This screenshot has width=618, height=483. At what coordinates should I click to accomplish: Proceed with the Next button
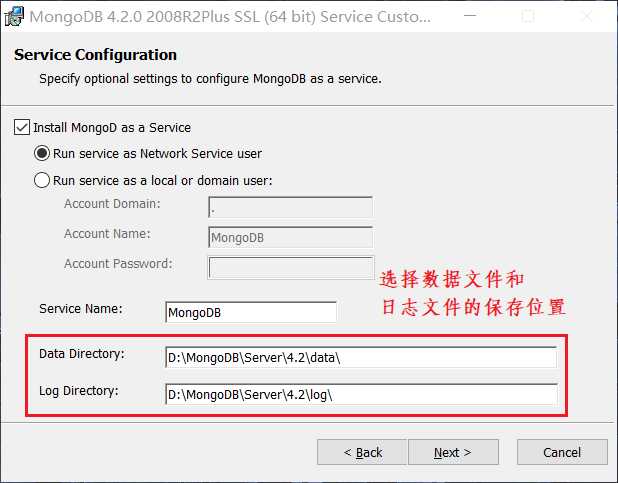[453, 452]
